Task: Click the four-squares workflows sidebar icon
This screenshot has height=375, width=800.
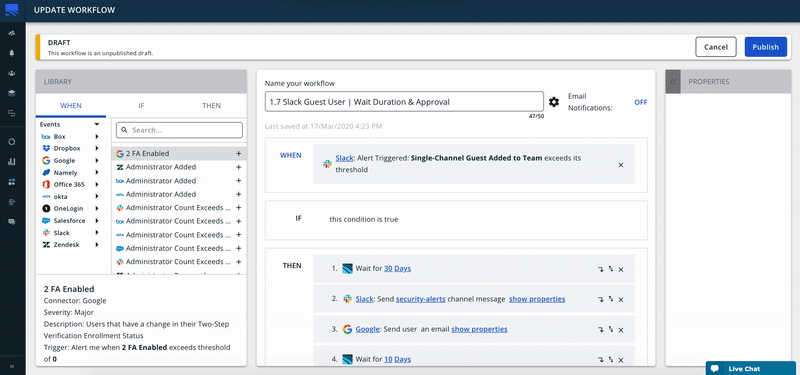Action: [x=12, y=182]
